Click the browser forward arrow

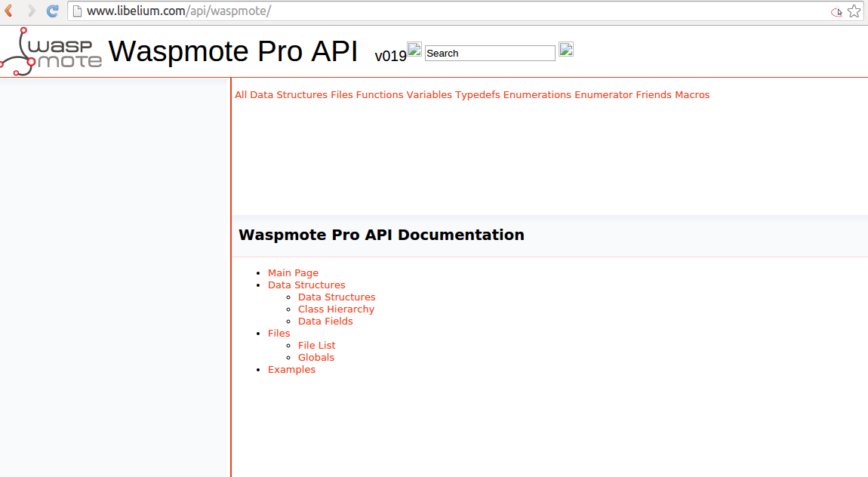(31, 11)
